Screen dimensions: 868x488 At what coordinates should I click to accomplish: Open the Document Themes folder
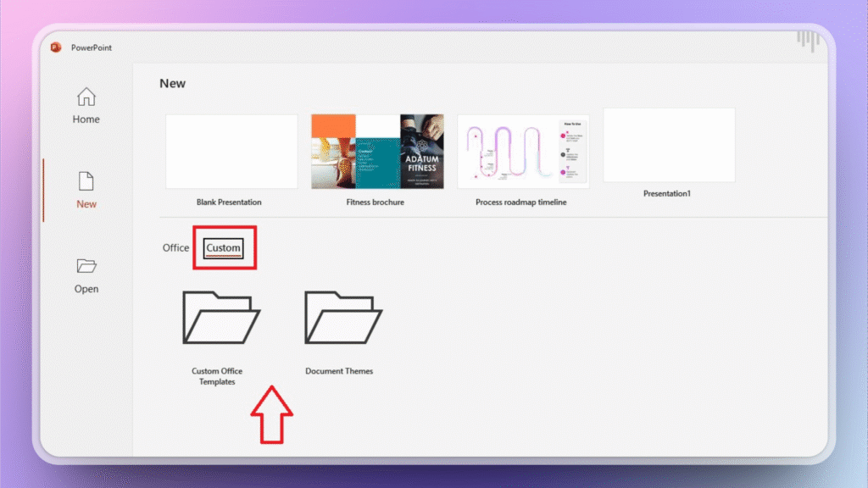click(x=340, y=318)
